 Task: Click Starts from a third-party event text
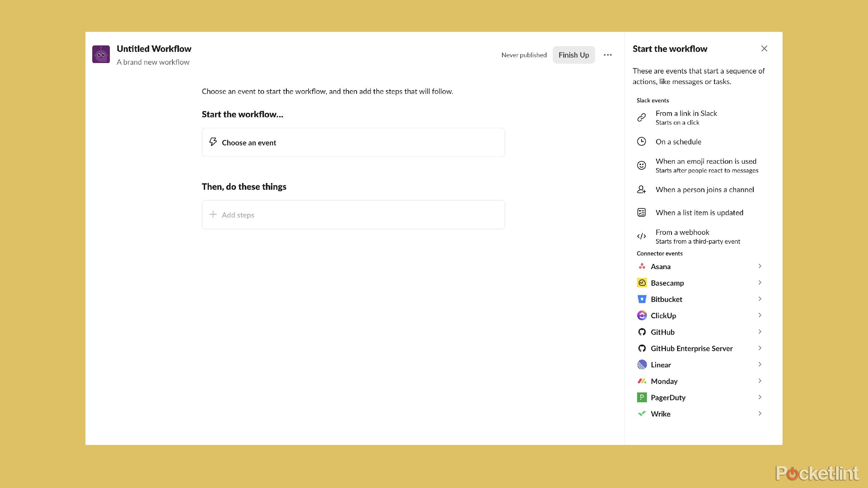(698, 241)
